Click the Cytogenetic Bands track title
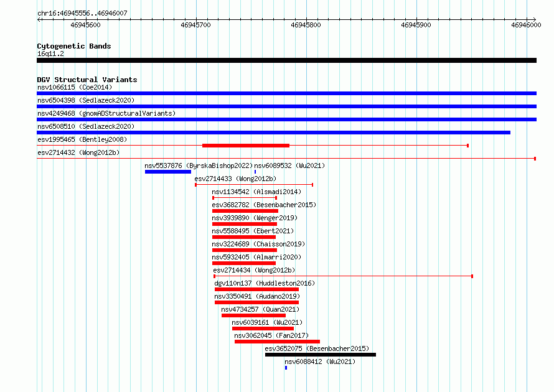Image resolution: width=554 pixels, height=392 pixels. click(x=74, y=46)
